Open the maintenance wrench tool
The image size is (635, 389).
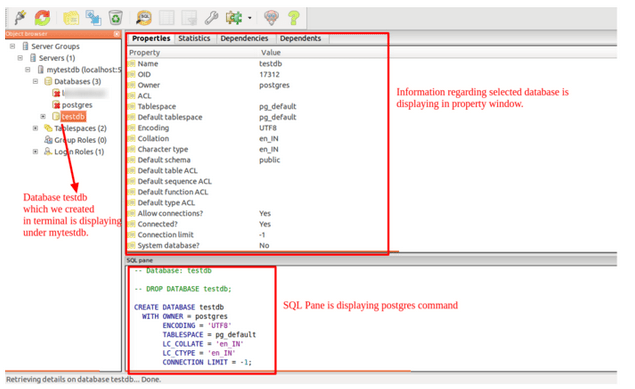pyautogui.click(x=211, y=17)
